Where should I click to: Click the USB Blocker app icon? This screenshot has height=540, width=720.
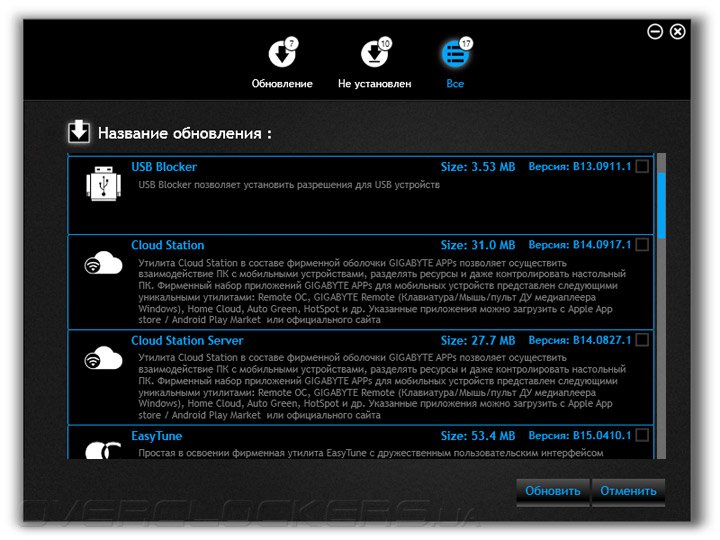click(x=103, y=184)
